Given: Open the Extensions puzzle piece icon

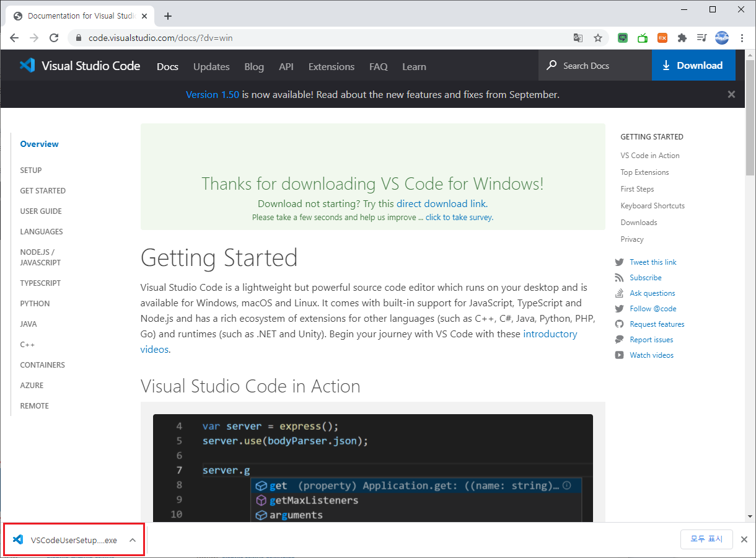Looking at the screenshot, I should [682, 38].
